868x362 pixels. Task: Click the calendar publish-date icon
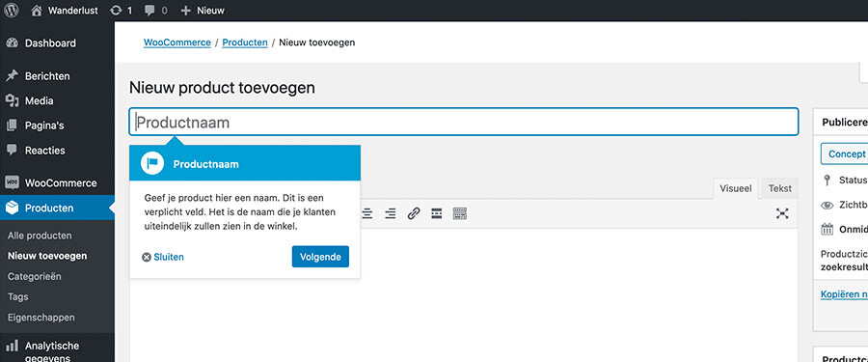tap(827, 229)
